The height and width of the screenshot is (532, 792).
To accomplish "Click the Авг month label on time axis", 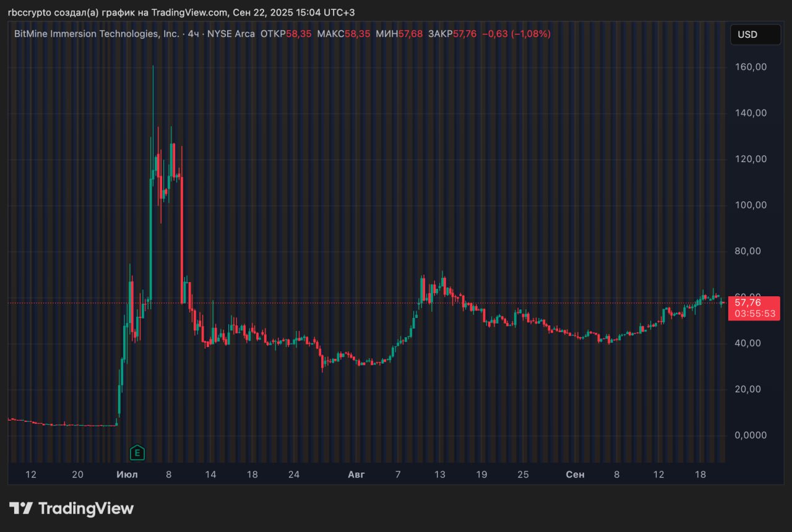I will tap(356, 474).
